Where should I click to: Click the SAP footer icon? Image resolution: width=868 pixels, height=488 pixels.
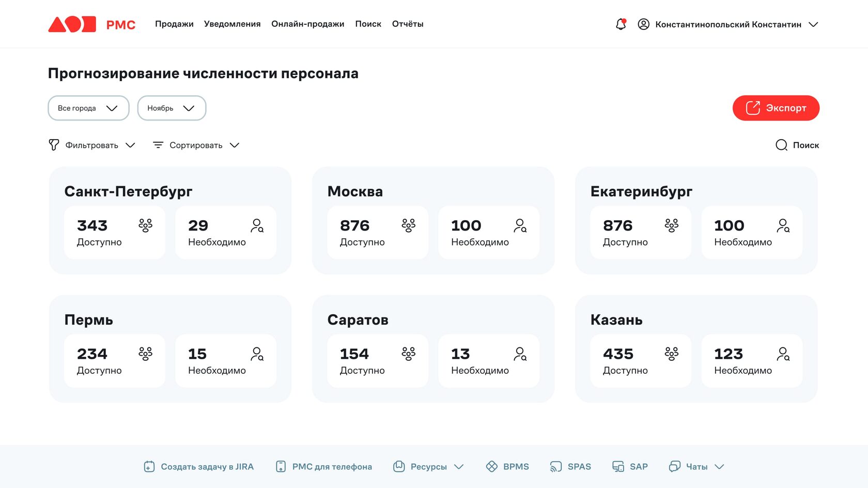click(618, 467)
